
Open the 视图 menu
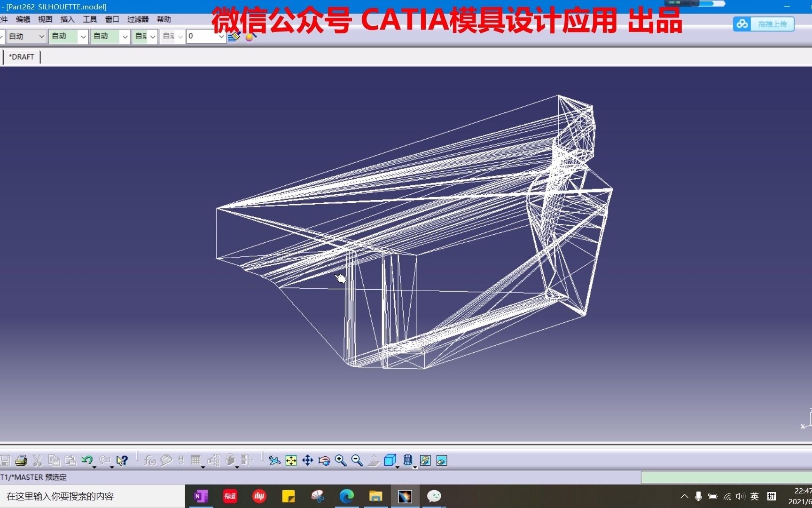45,19
